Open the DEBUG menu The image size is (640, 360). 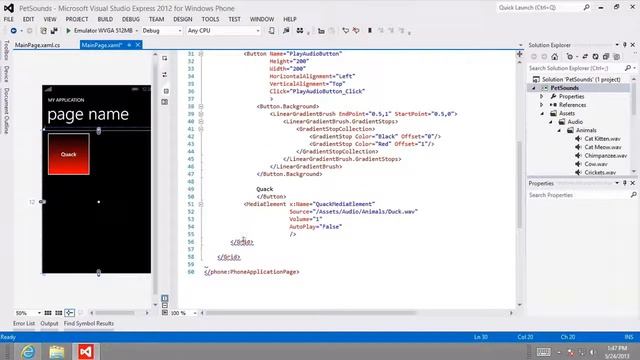point(131,19)
